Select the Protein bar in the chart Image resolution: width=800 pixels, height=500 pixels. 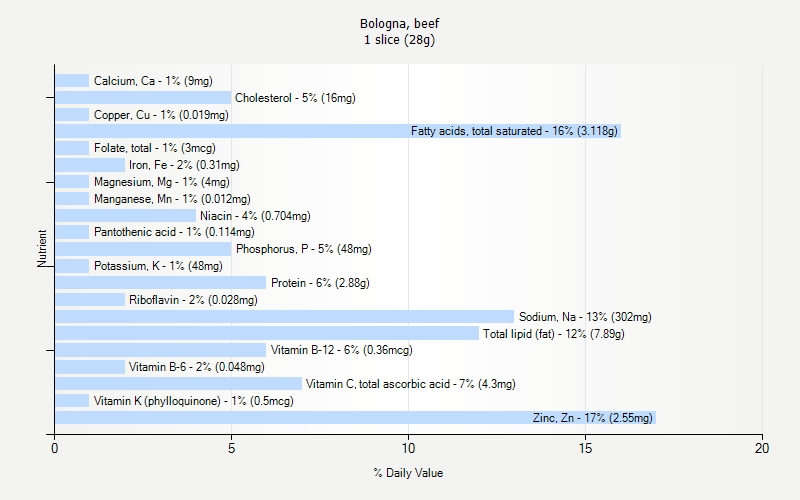[161, 283]
